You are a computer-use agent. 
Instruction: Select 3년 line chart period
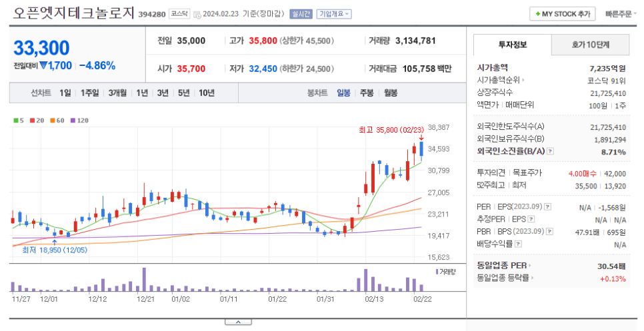pos(163,93)
